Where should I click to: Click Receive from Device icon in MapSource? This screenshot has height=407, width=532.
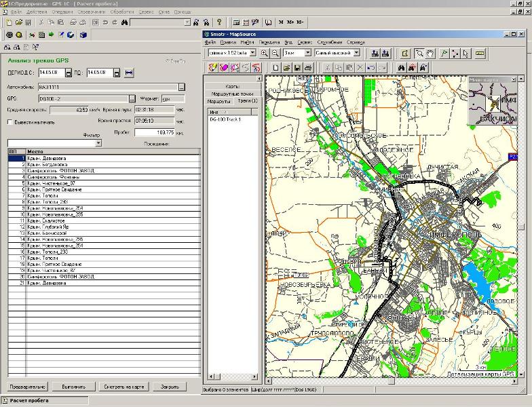point(385,53)
